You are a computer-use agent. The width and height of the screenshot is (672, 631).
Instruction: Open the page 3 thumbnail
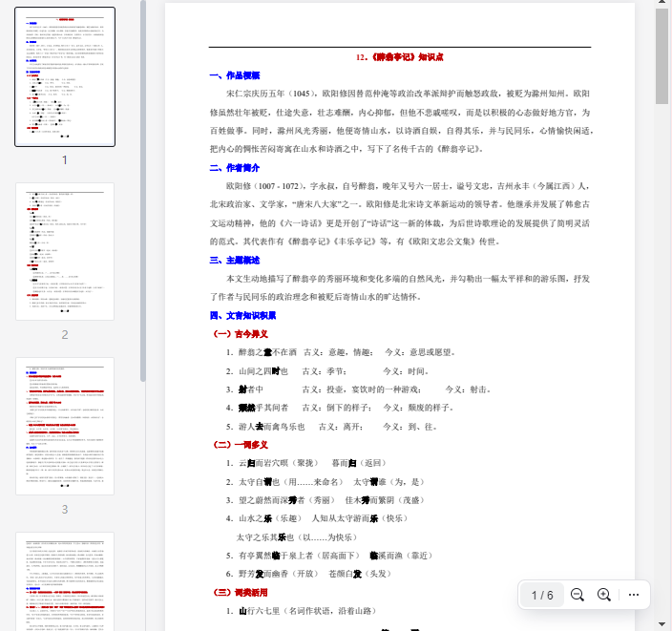[x=65, y=427]
